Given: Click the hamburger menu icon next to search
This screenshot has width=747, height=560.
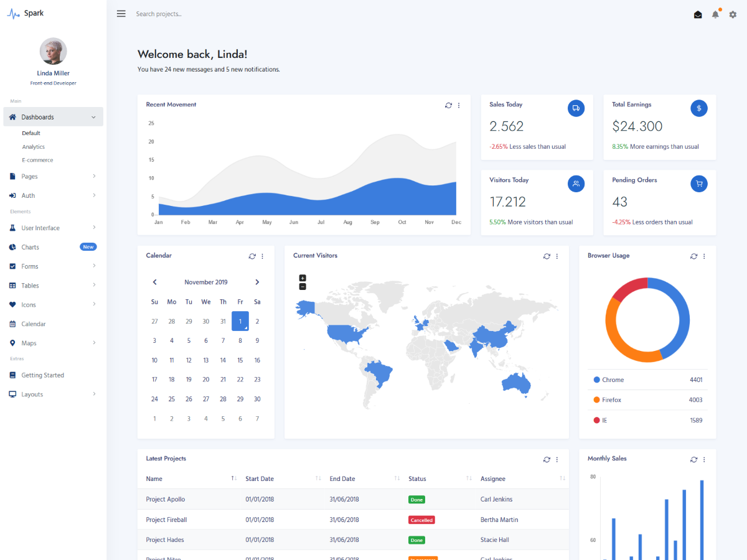Looking at the screenshot, I should [121, 13].
